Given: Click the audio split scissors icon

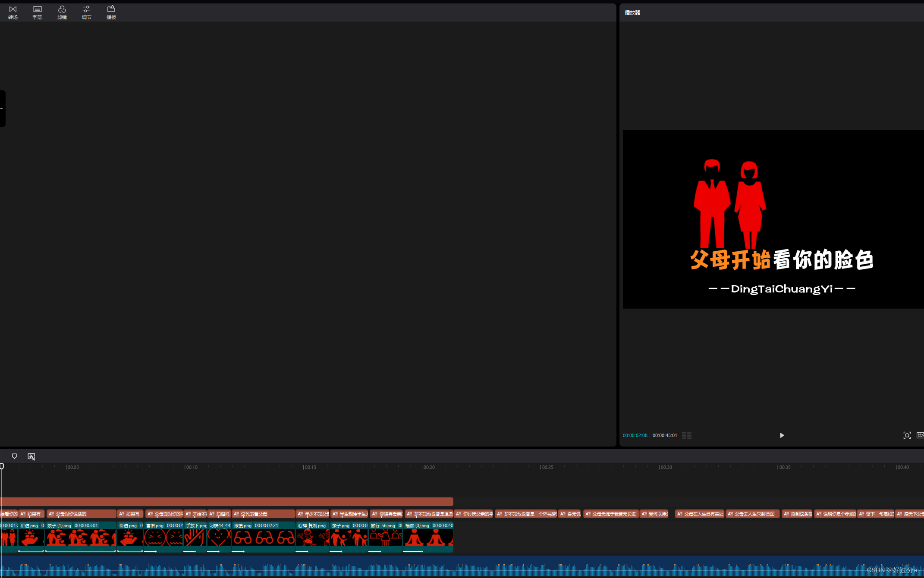Looking at the screenshot, I should 31,456.
